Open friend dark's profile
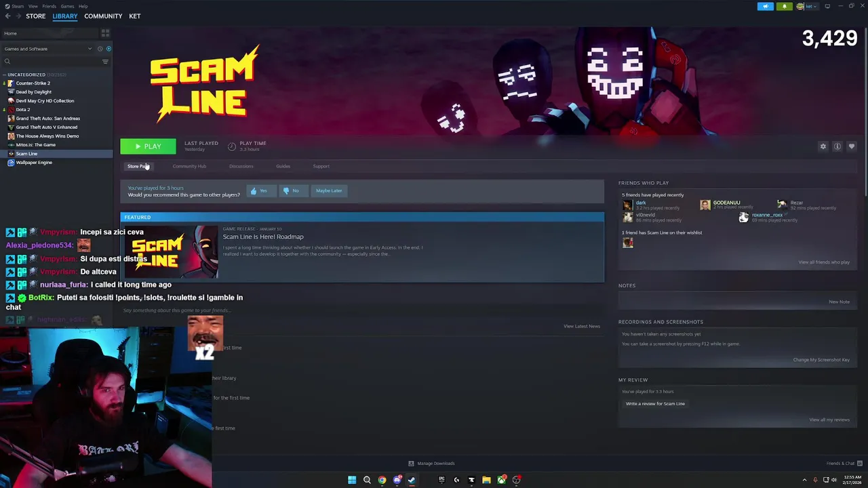 tap(640, 203)
